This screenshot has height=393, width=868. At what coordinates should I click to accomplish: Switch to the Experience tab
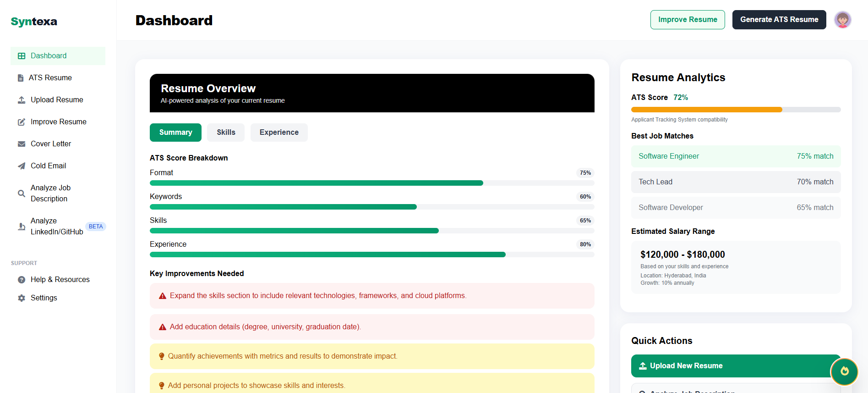(x=278, y=132)
